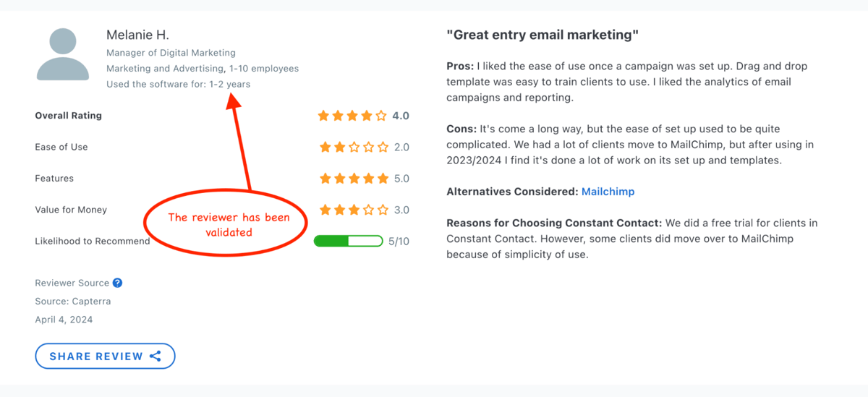The height and width of the screenshot is (397, 868).
Task: Click the Features five-star rating
Action: pos(354,179)
